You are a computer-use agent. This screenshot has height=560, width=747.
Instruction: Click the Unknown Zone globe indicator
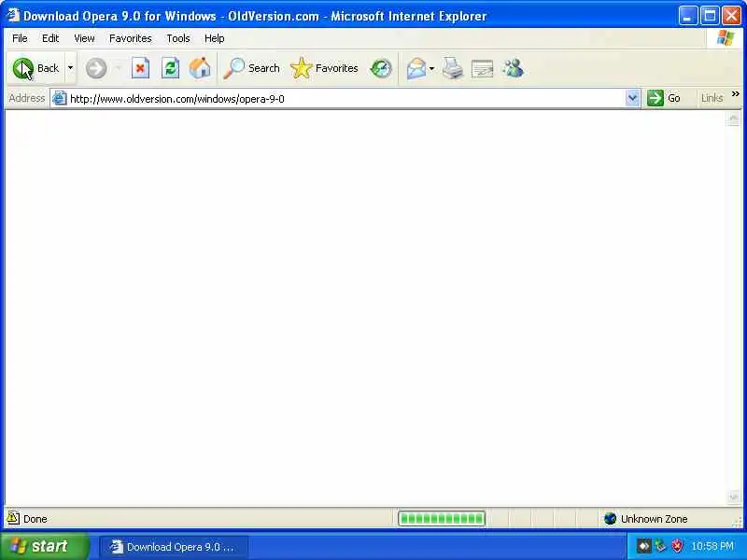(x=610, y=519)
